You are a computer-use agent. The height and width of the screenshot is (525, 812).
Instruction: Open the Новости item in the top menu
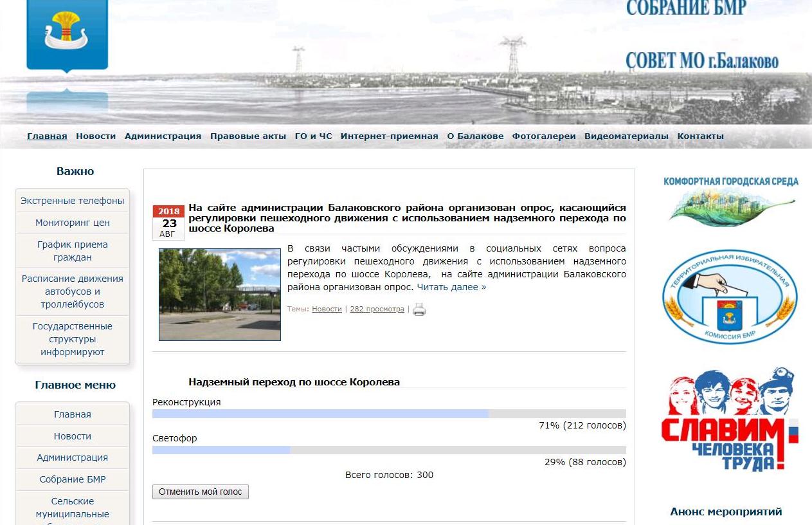coord(96,136)
